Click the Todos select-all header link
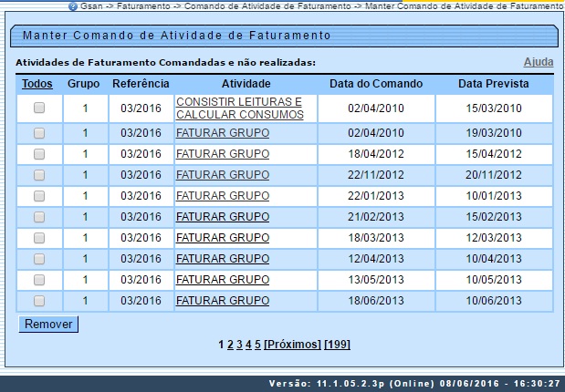565x392 pixels. pos(37,84)
